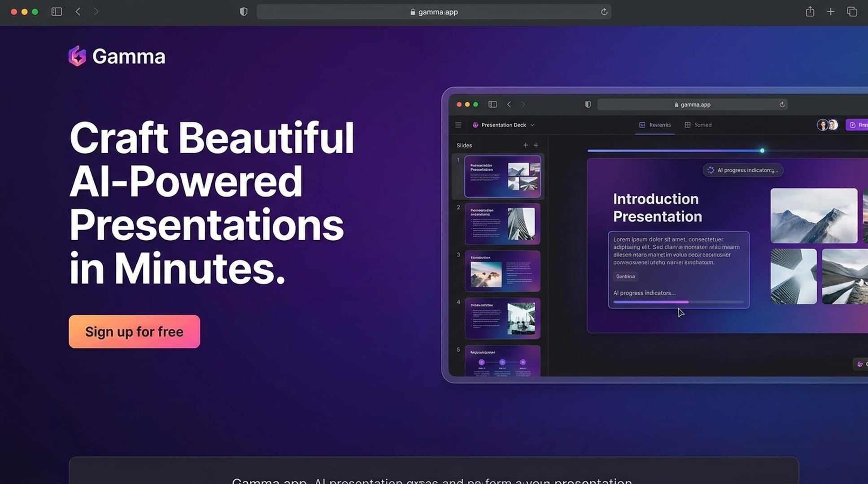Image resolution: width=868 pixels, height=484 pixels.
Task: Click the collaborator avatars in the mockup
Action: point(827,125)
